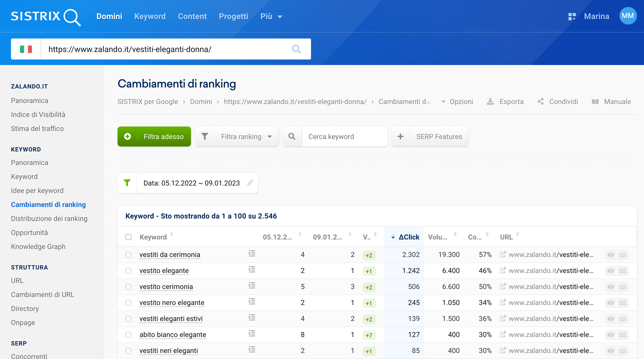This screenshot has height=359, width=644.
Task: Click the Italian flag country selector
Action: (x=26, y=49)
